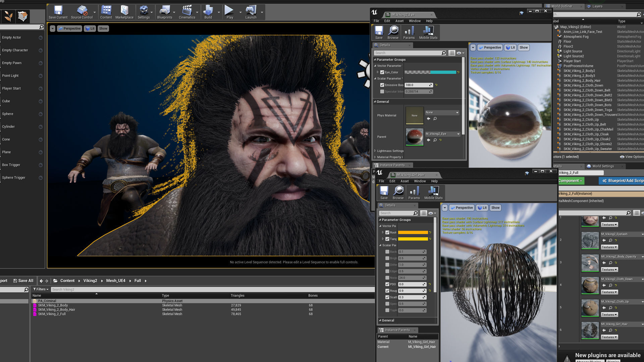Click Launch toolbar icon

pos(251,12)
